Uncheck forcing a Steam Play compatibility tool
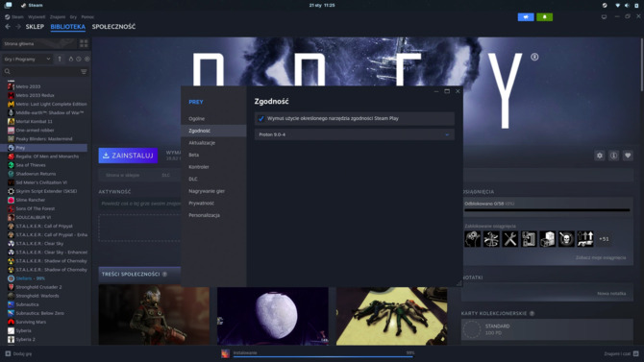The width and height of the screenshot is (644, 362). [x=261, y=119]
